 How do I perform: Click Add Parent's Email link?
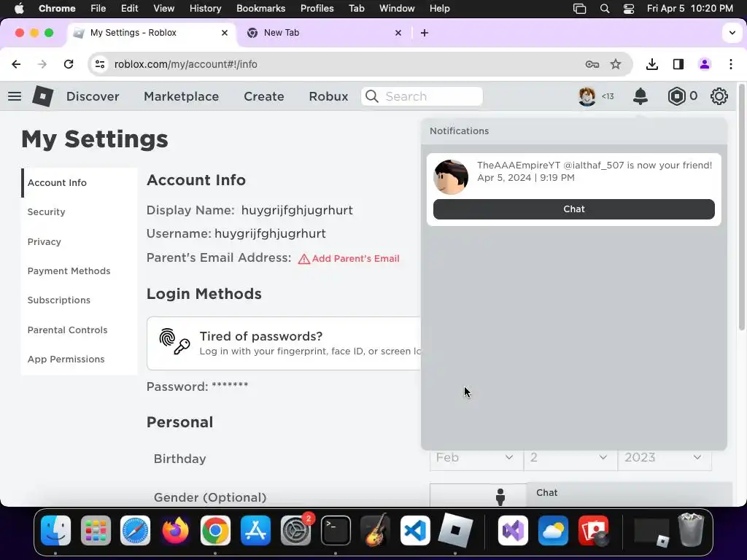point(349,259)
